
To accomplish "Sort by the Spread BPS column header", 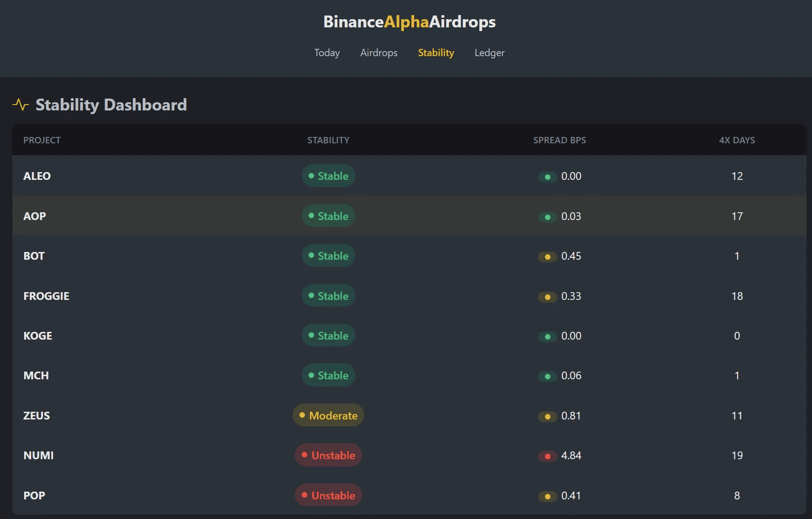I will pos(559,140).
